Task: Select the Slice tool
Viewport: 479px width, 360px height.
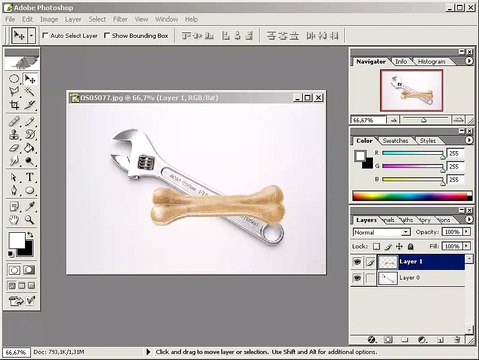Action: [30, 105]
